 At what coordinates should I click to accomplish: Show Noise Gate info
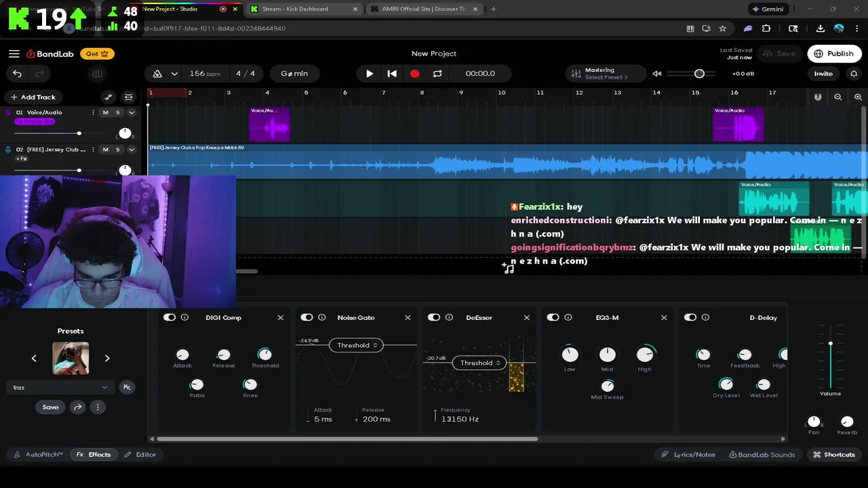click(322, 317)
